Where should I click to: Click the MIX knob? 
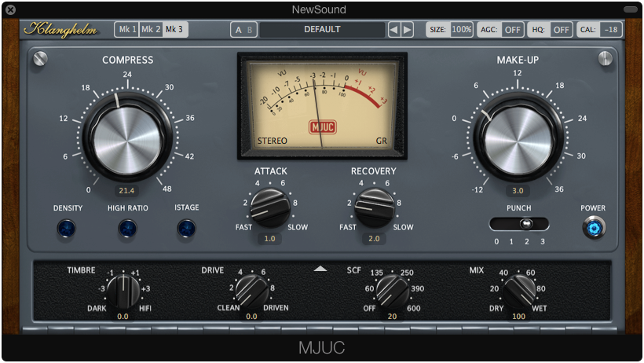(518, 291)
